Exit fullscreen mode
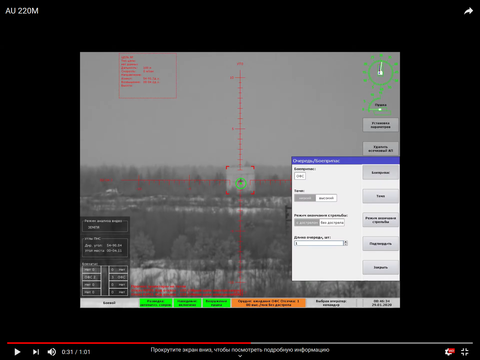The width and height of the screenshot is (480, 360). (x=465, y=352)
